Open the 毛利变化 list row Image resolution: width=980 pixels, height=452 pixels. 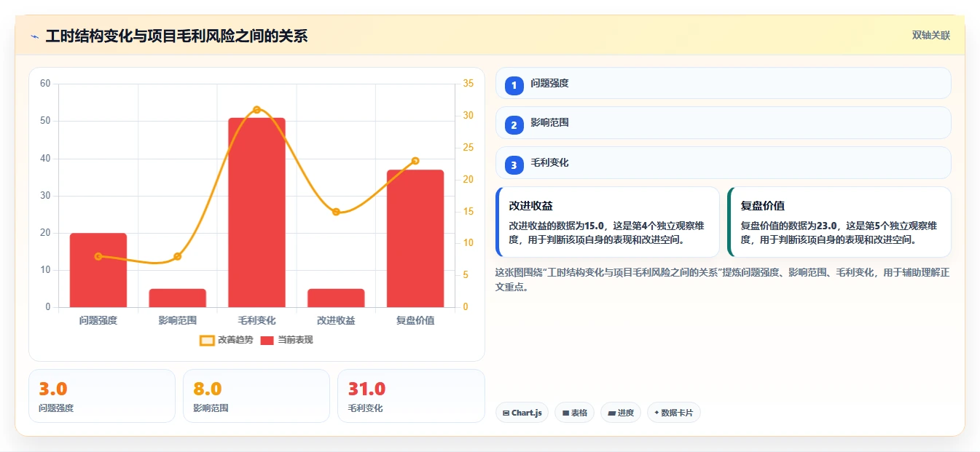point(723,163)
